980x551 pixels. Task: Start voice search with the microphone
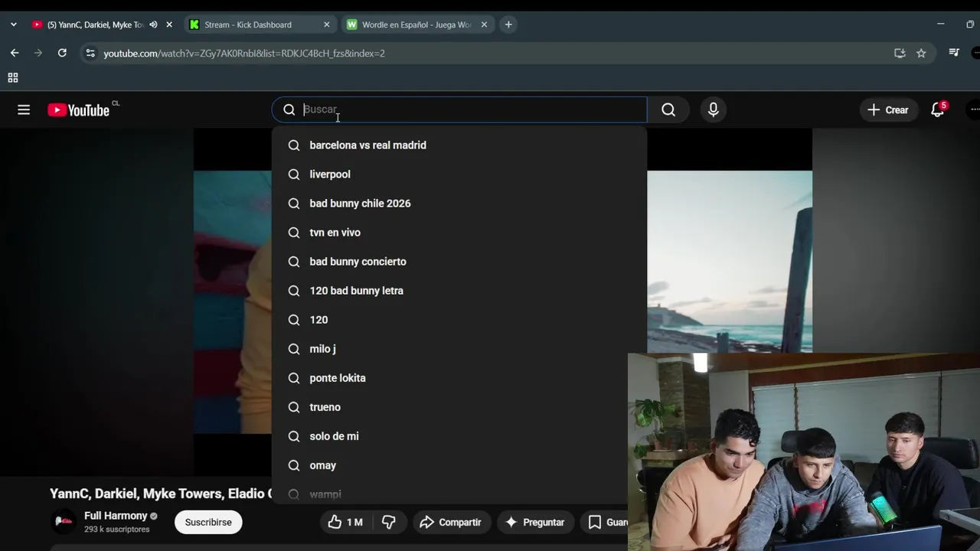coord(713,109)
